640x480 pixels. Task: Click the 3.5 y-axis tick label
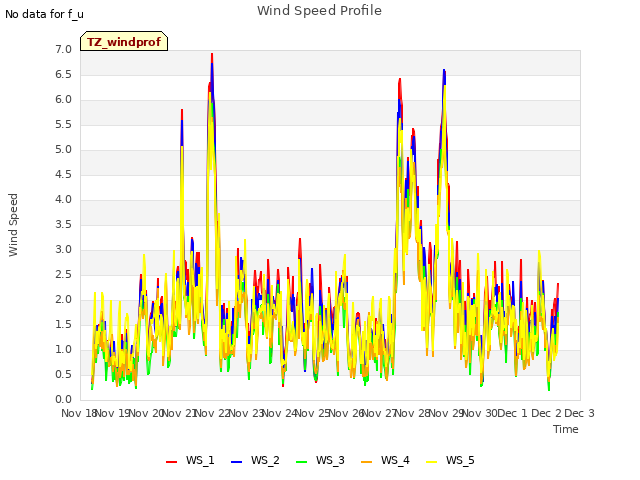click(63, 224)
